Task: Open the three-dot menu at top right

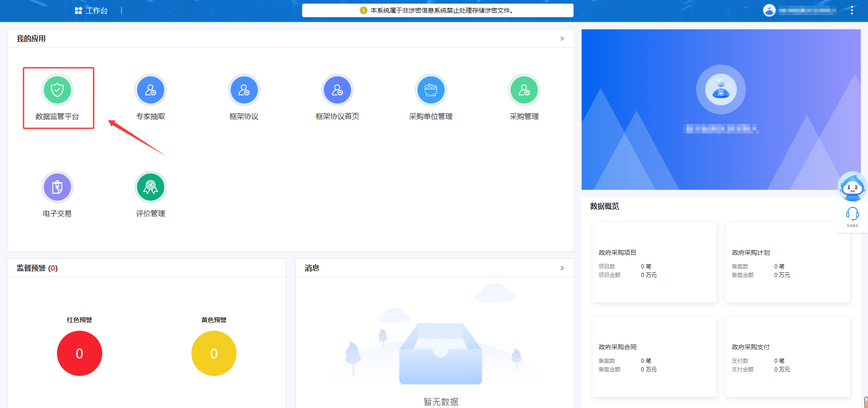Action: point(852,10)
